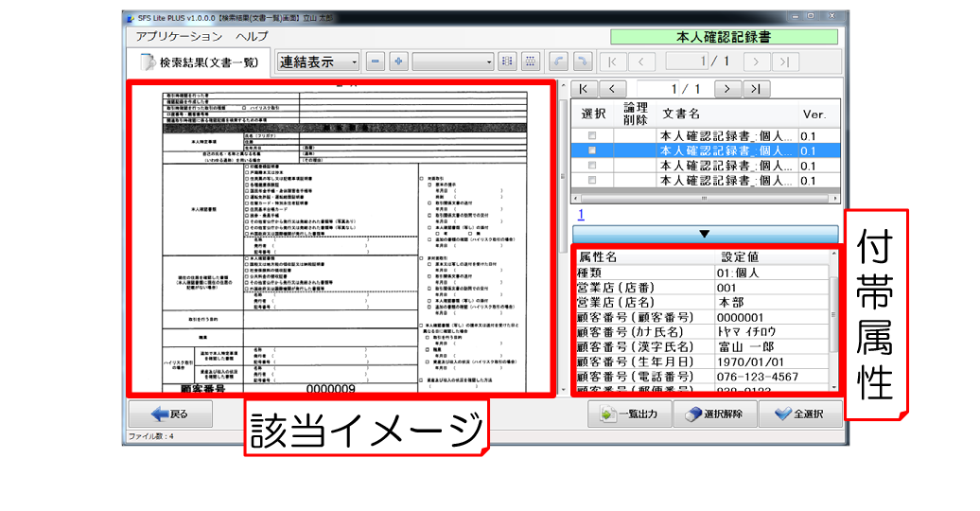Click the トヤマ イチロウ kana name value

click(x=772, y=332)
